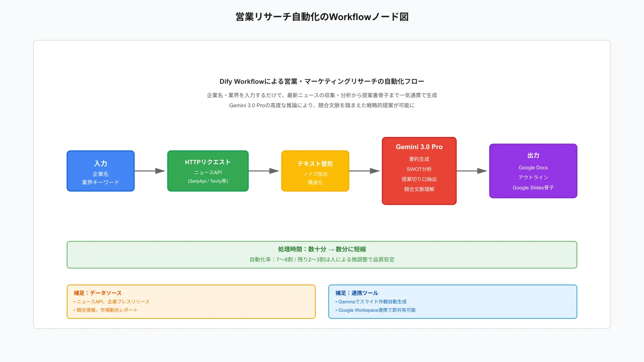Click (SerpApi / Tavily等) text
The height and width of the screenshot is (362, 644).
[208, 181]
